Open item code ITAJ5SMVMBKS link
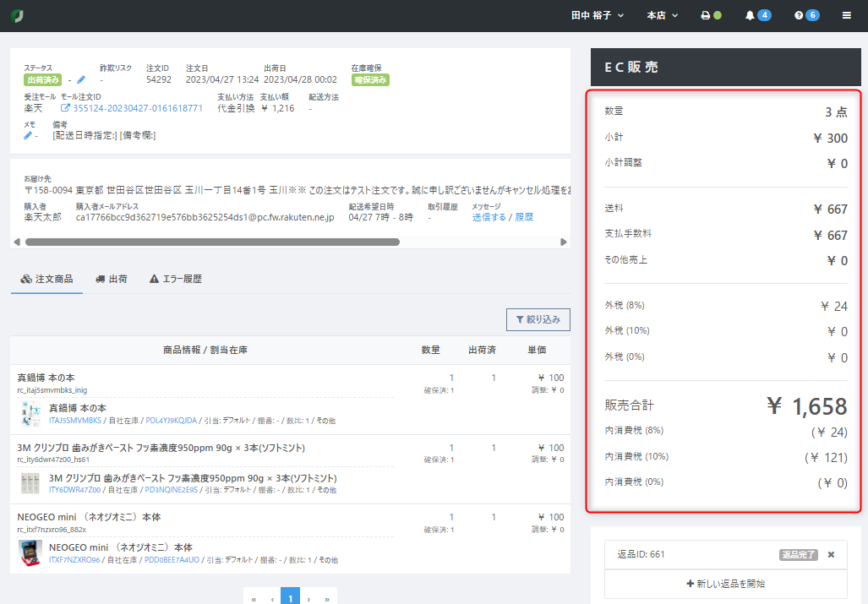The image size is (868, 604). [75, 421]
